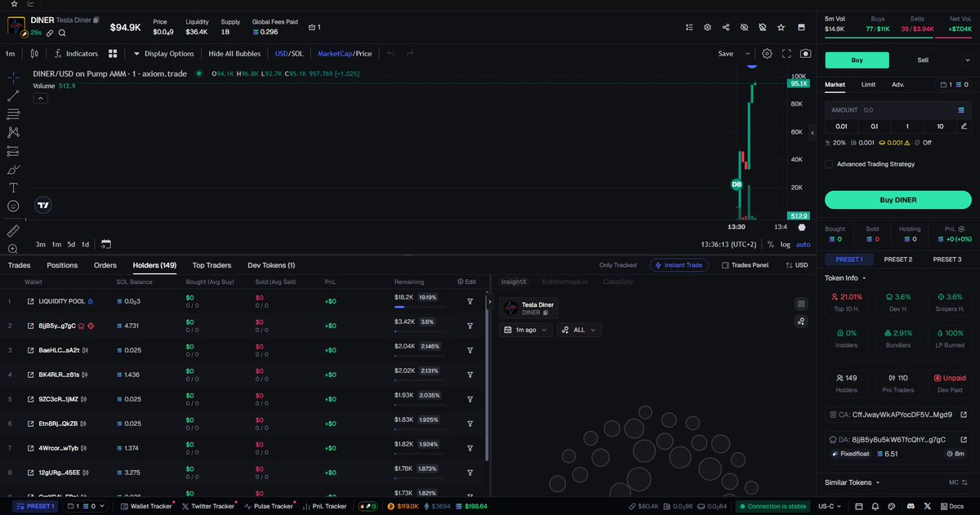Viewport: 980px width, 515px height.
Task: Open the Wallet Tracker
Action: [145, 507]
